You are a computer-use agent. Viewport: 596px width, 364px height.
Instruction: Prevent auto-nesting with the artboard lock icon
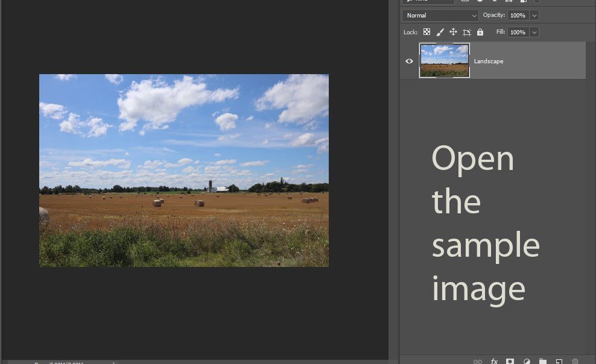click(466, 32)
